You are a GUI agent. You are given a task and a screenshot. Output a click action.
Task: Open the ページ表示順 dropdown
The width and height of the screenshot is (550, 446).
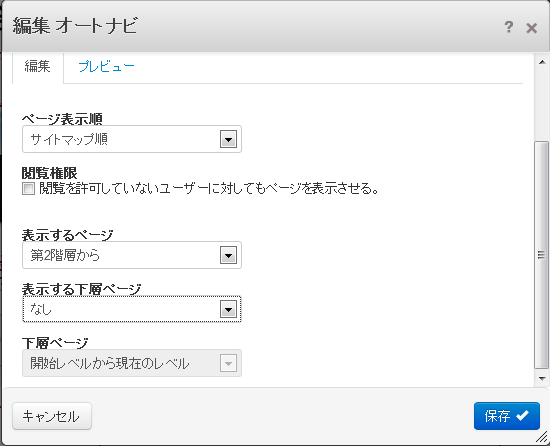(x=132, y=139)
